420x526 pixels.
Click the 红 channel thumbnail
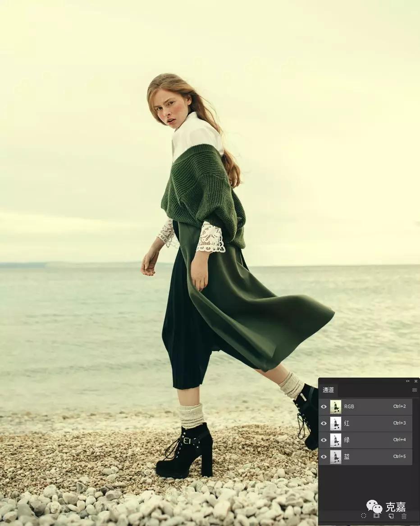click(336, 423)
